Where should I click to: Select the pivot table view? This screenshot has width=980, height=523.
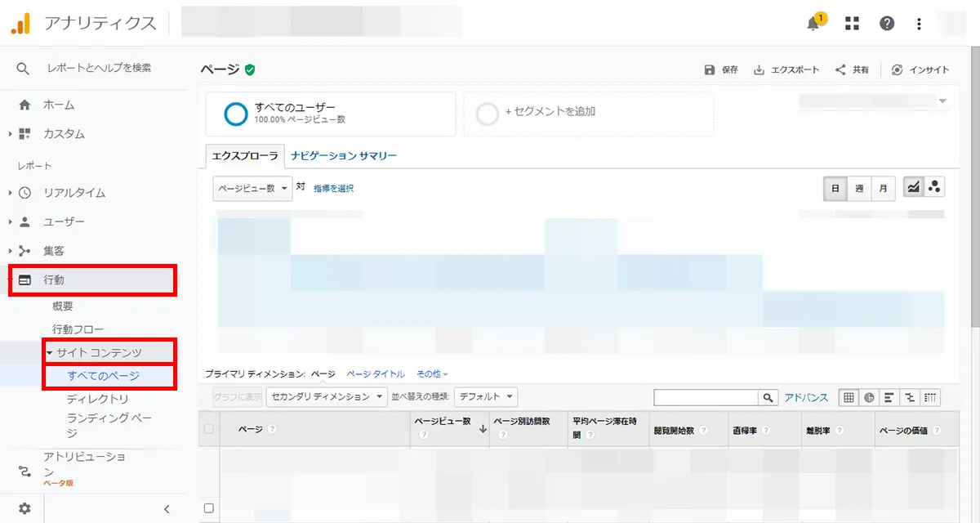pyautogui.click(x=929, y=397)
